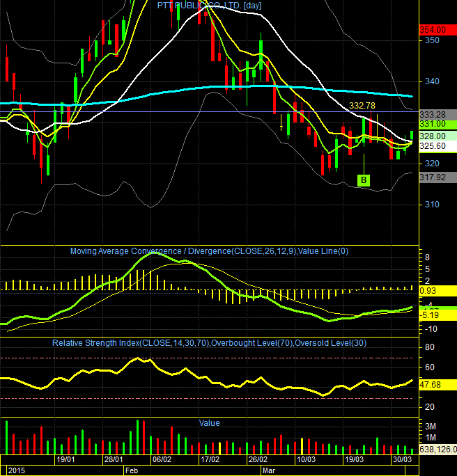Select the red 354.00 price label
457x476 pixels.
(x=438, y=30)
